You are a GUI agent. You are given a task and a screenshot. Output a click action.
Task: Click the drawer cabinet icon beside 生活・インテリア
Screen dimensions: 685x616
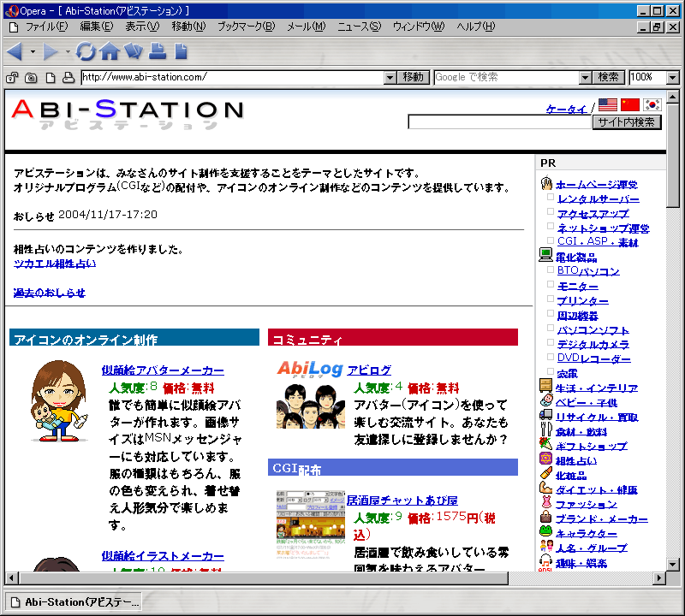click(545, 386)
